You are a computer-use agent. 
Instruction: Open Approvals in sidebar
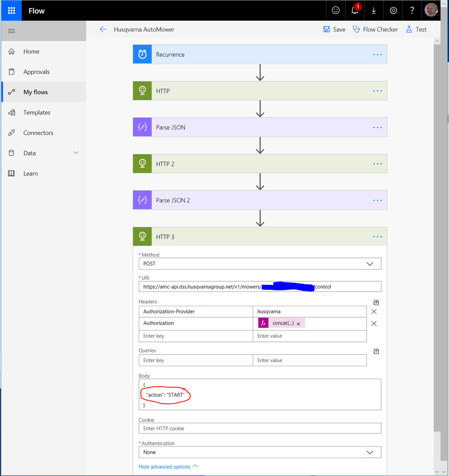pyautogui.click(x=44, y=72)
